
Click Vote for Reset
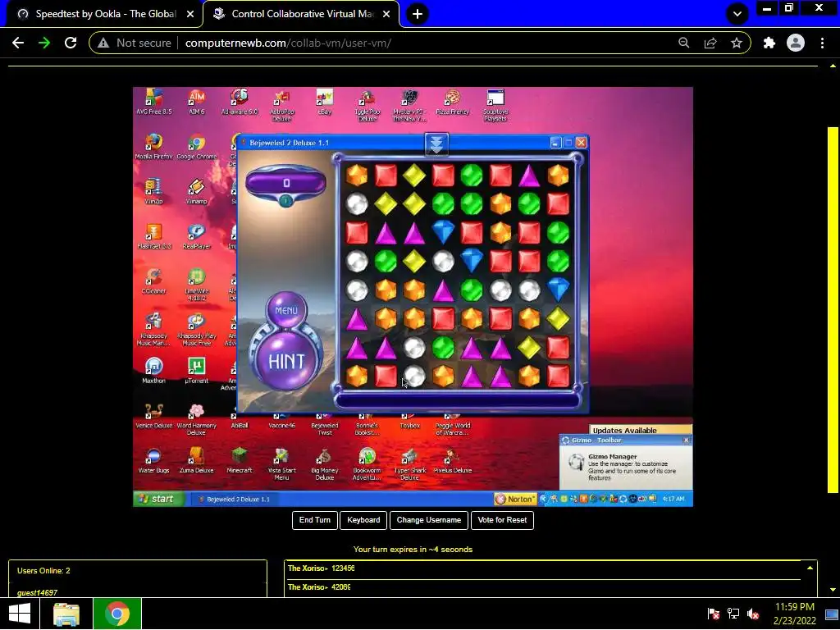(x=502, y=520)
